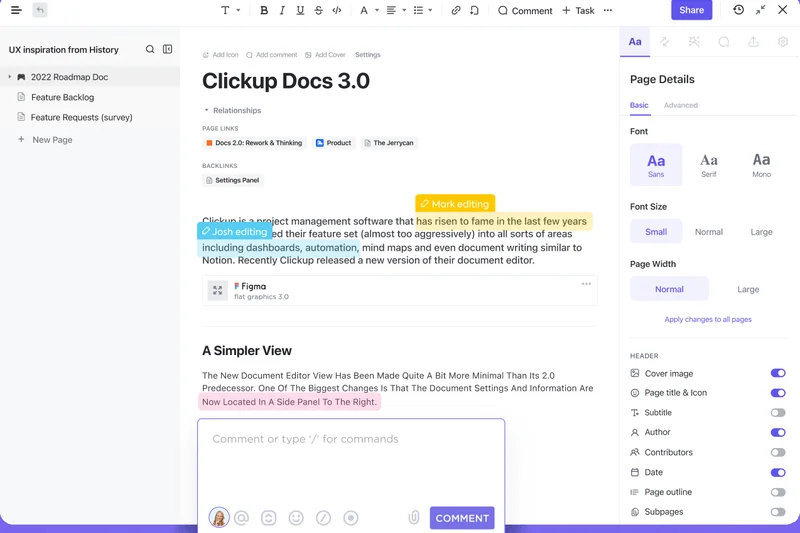
Task: Toggle the Author switch
Action: coord(778,433)
